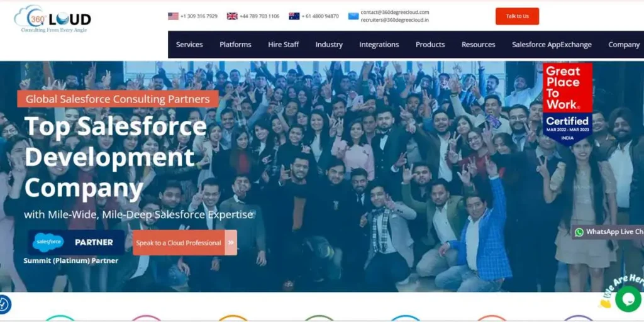The width and height of the screenshot is (644, 322).
Task: Click the US flag icon
Action: click(x=173, y=16)
